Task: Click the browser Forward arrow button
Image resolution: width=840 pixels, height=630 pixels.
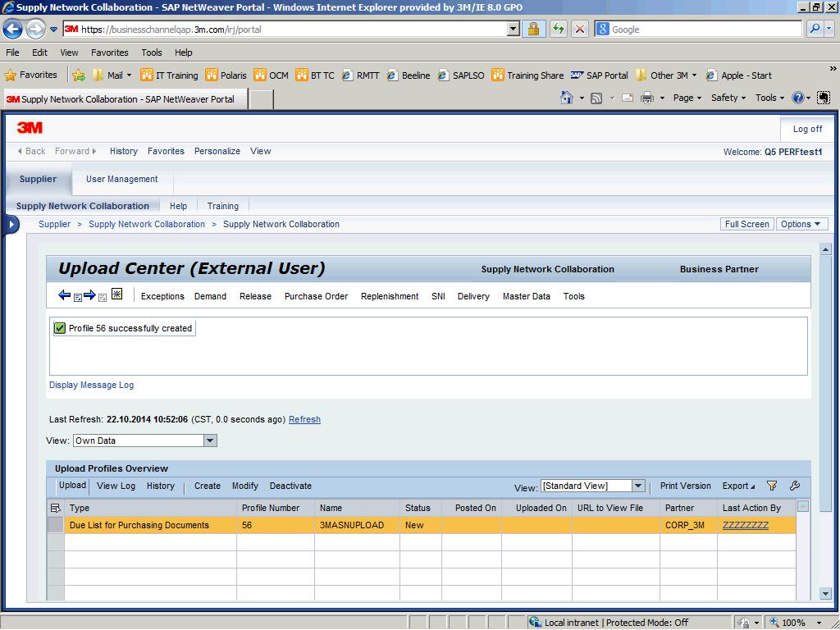Action: (35, 29)
